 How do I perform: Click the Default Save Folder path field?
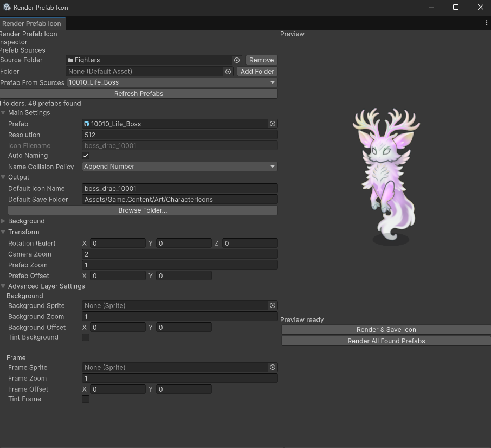pos(180,199)
